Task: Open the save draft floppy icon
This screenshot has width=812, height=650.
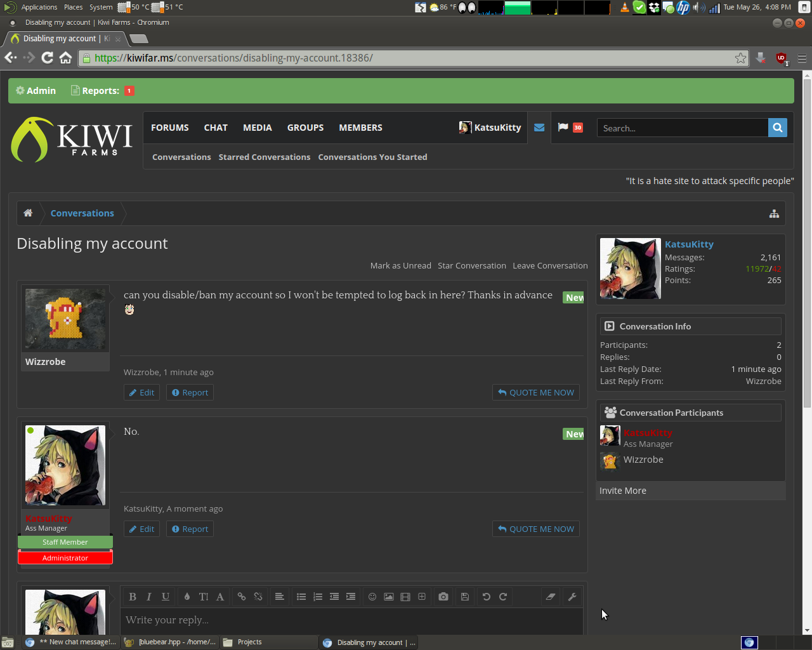Action: coord(465,597)
